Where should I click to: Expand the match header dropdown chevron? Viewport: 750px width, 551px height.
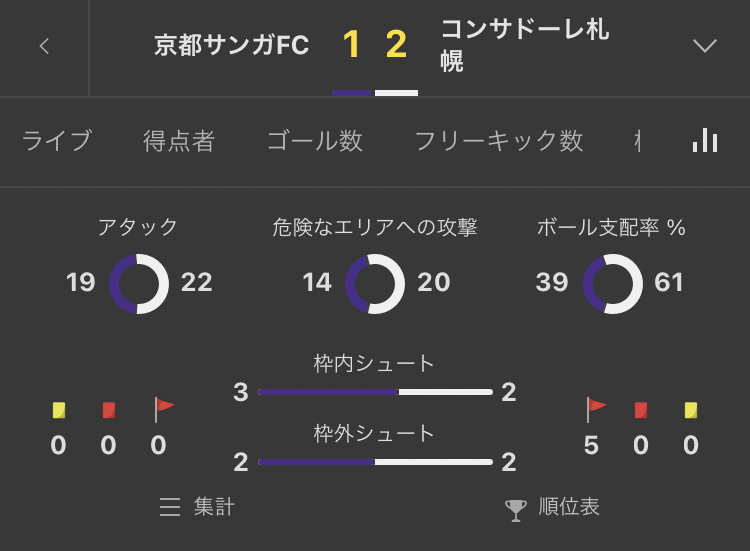coord(705,46)
